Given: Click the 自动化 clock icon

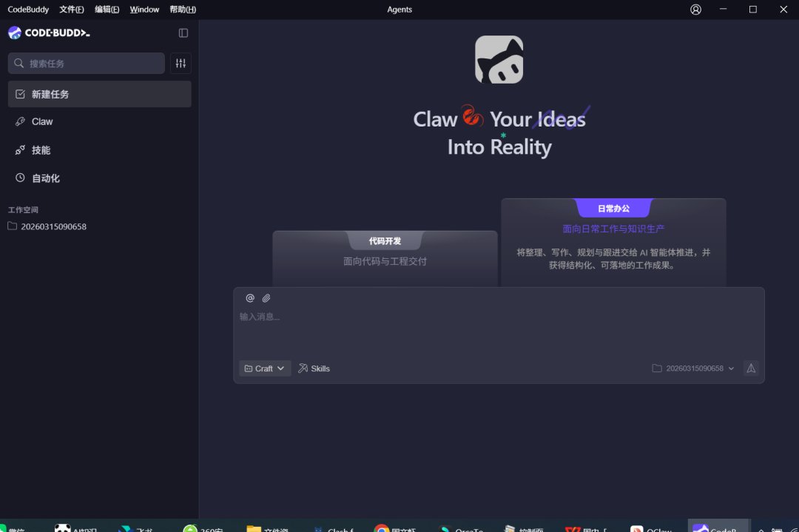Looking at the screenshot, I should 21,178.
